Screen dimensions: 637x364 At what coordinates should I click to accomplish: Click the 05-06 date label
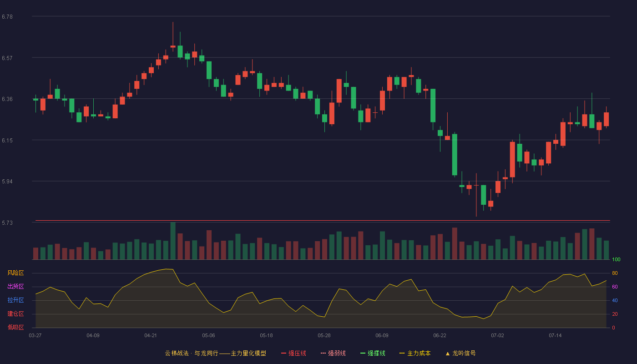(208, 335)
